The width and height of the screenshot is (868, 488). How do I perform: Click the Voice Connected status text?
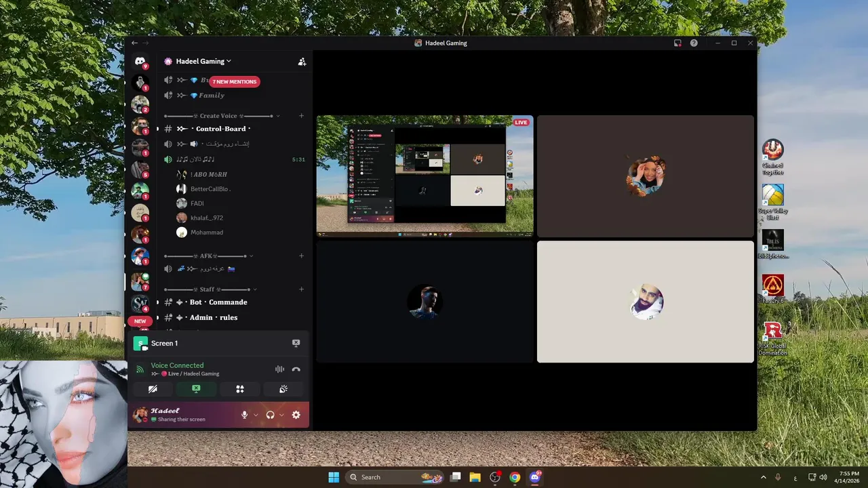coord(177,365)
